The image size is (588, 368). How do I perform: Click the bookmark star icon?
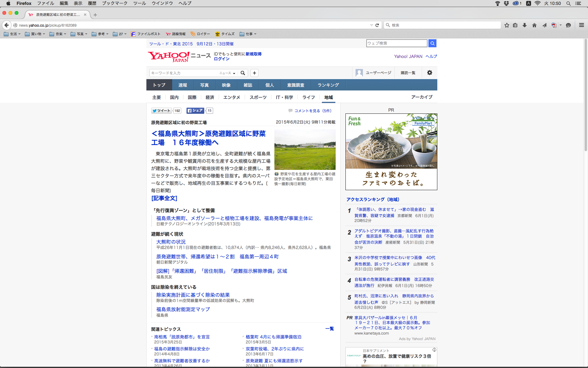coord(507,25)
